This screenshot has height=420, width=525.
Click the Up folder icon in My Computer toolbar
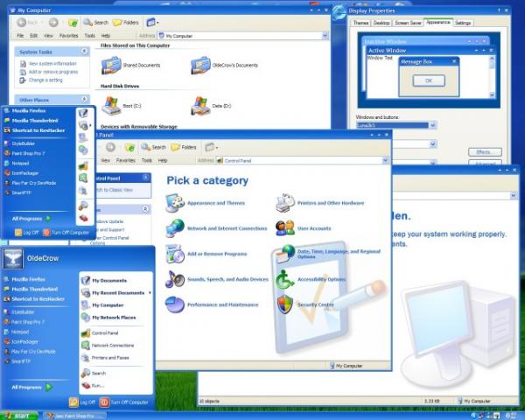pos(73,23)
